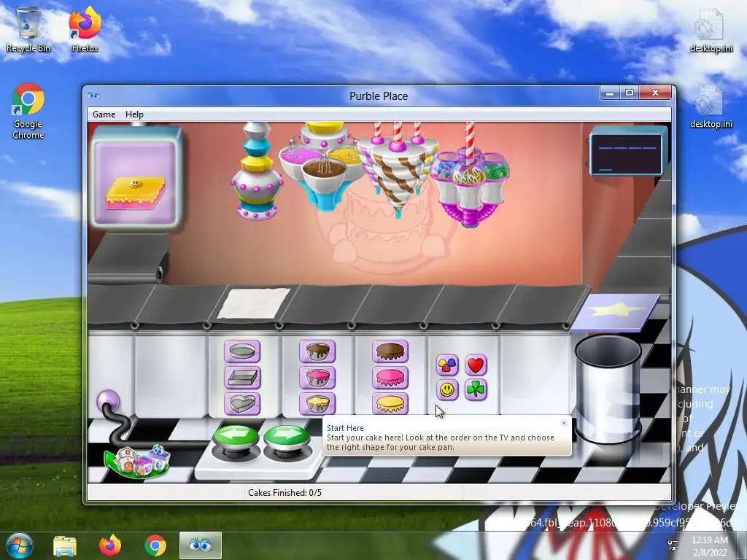Screen dimensions: 747x560
Task: Click the swirled icing dispenser
Action: [398, 171]
